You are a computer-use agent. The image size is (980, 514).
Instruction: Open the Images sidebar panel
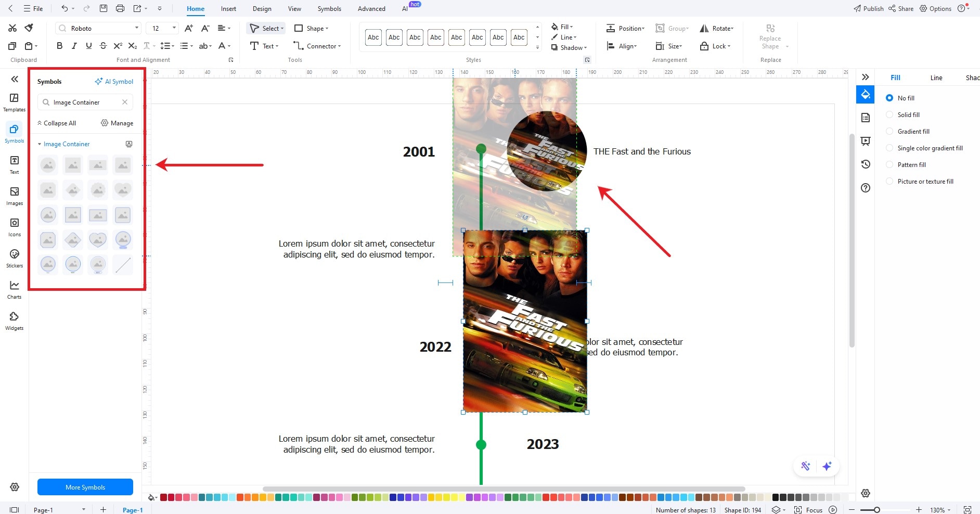tap(14, 196)
